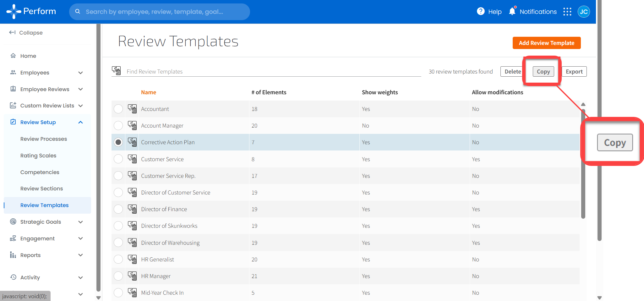Select the HR Manager radio button
The width and height of the screenshot is (644, 301).
click(x=118, y=276)
